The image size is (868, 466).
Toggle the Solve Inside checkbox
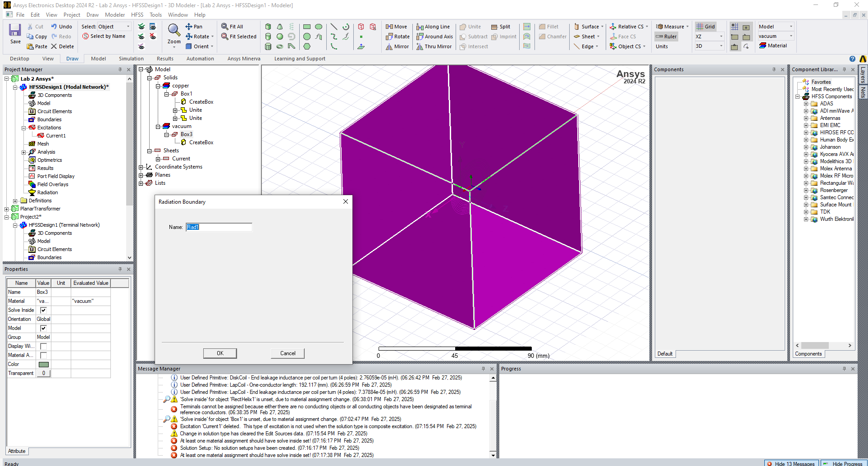point(43,310)
